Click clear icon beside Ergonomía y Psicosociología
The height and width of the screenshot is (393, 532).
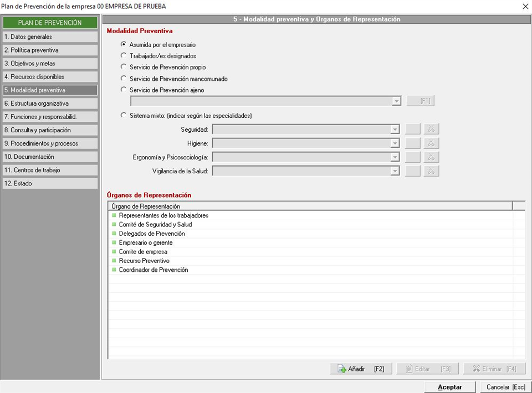431,157
